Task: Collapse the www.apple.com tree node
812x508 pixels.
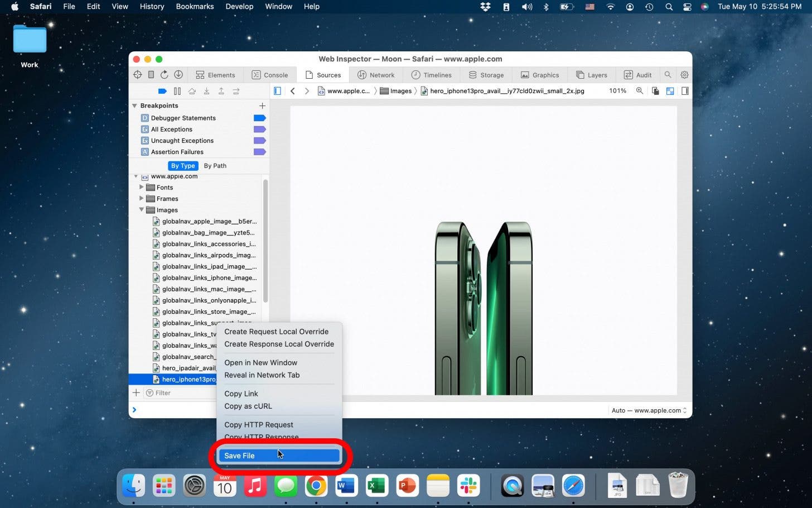Action: click(136, 176)
